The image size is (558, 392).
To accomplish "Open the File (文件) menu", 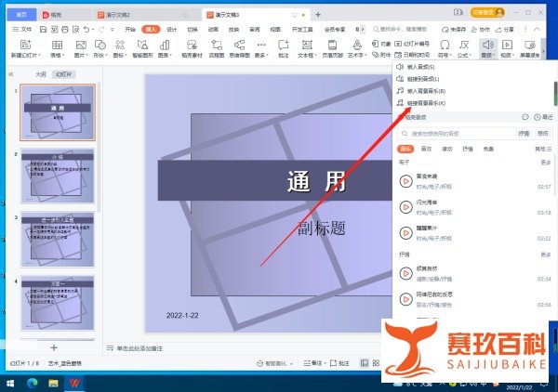I will [22, 30].
